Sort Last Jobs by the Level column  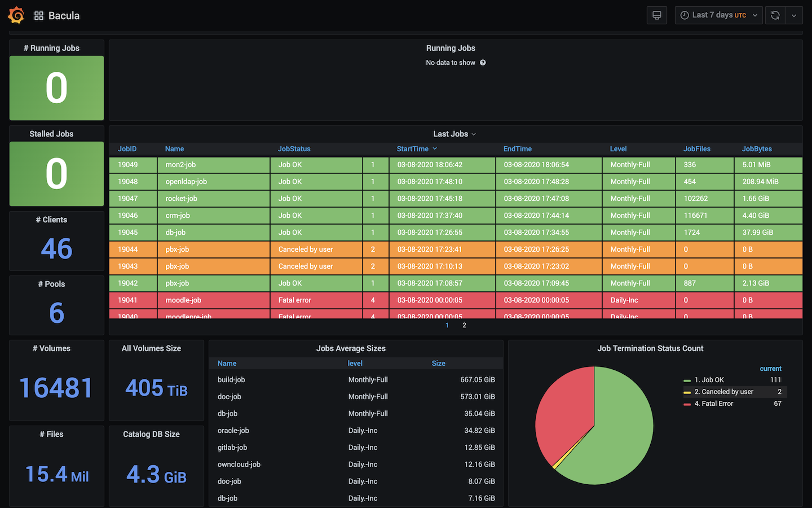(x=619, y=149)
